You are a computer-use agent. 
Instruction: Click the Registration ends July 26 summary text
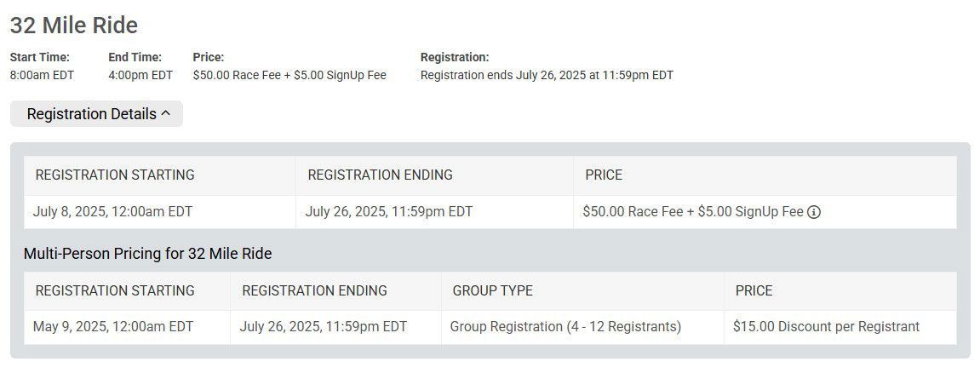tap(547, 76)
